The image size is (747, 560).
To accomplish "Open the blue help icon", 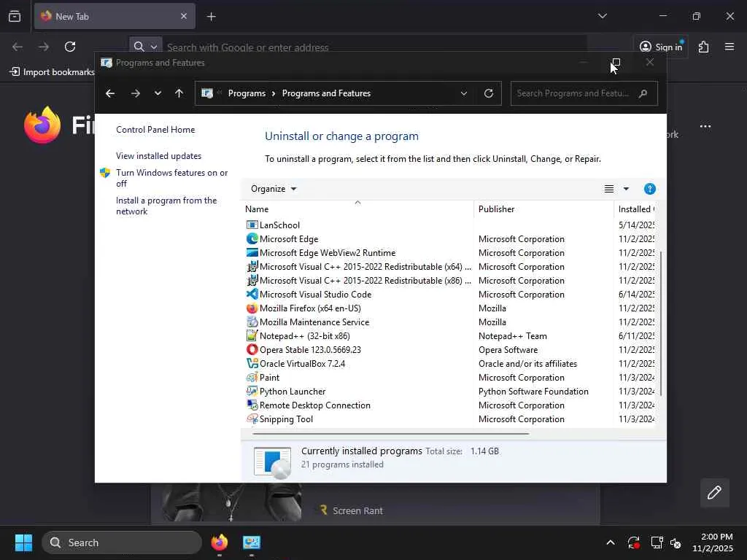I will 649,189.
